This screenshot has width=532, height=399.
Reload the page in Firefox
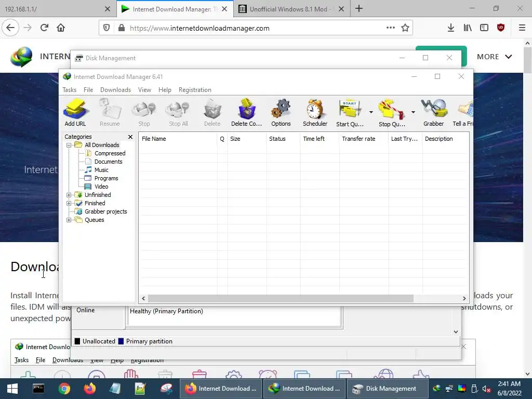[44, 28]
